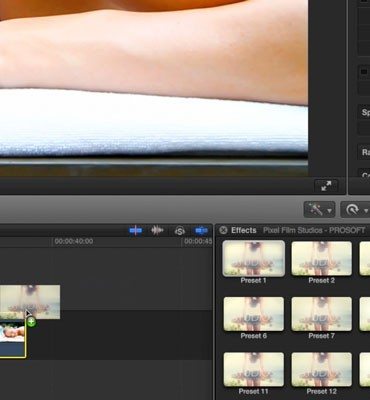Select the Preset 6 effect thumbnail
The image size is (370, 400).
click(x=254, y=314)
